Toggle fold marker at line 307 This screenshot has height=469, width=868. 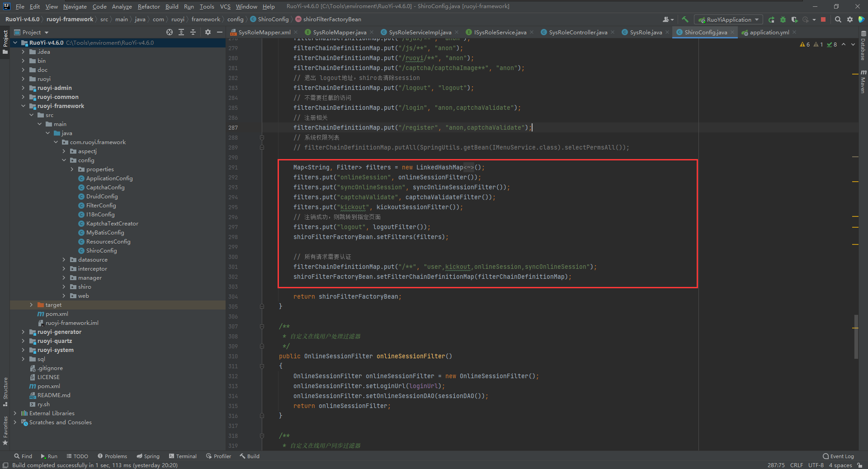tap(262, 326)
